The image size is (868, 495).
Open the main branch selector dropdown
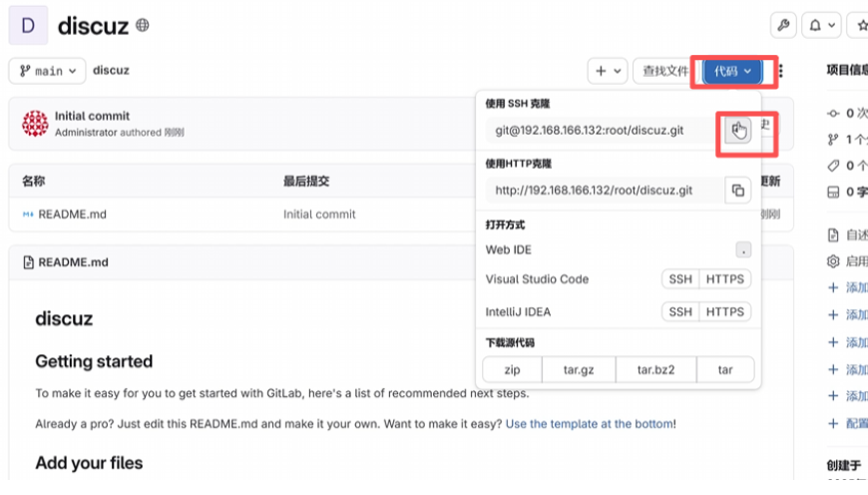[x=48, y=71]
